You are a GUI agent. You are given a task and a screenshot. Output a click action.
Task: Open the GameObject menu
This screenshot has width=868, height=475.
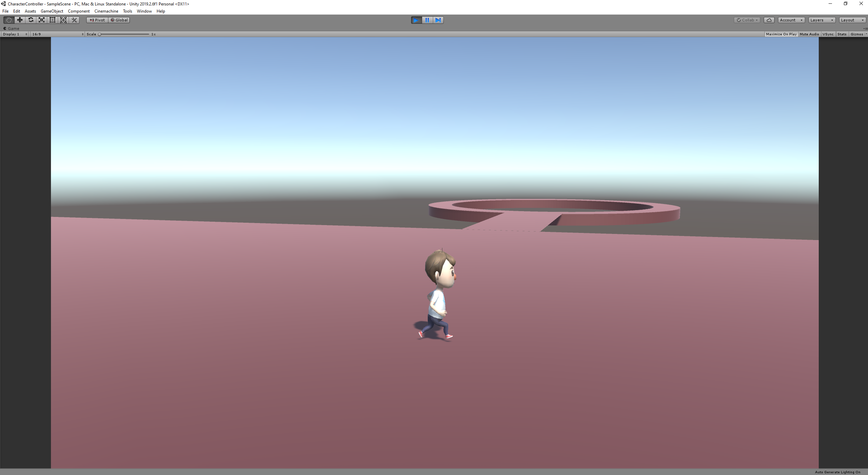52,11
